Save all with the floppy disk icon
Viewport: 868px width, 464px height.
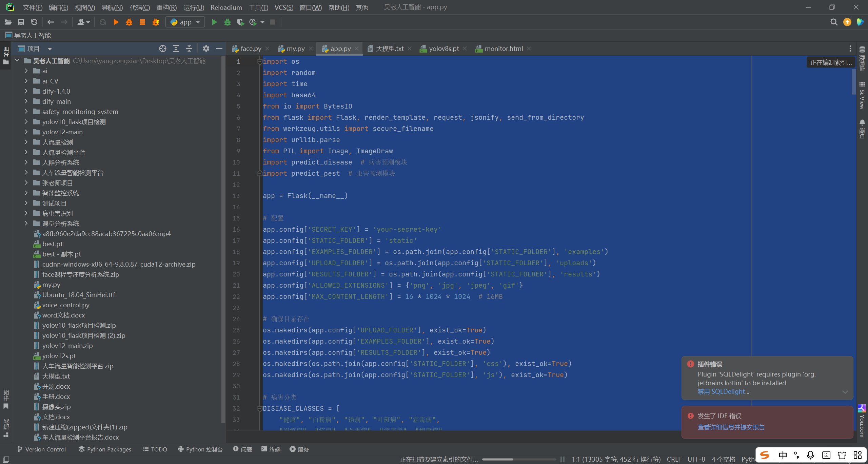[x=21, y=22]
